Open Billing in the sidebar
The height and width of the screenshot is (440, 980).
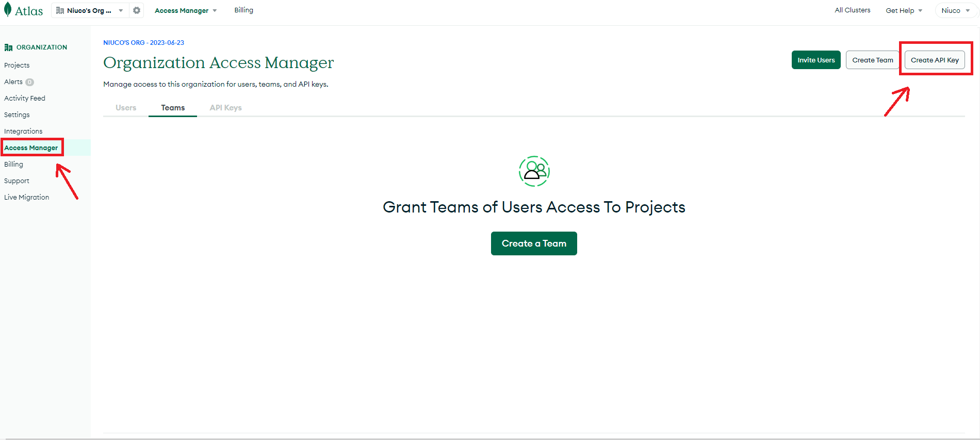point(13,164)
